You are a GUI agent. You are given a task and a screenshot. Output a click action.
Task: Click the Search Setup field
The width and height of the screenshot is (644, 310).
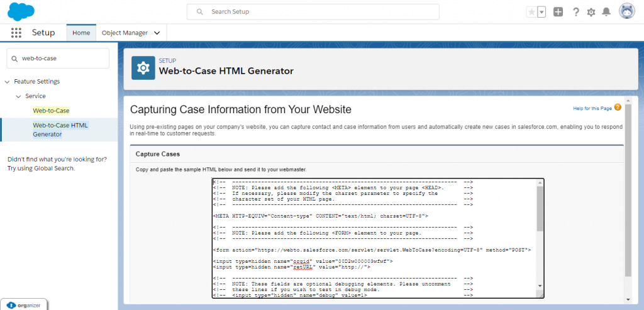tap(313, 12)
